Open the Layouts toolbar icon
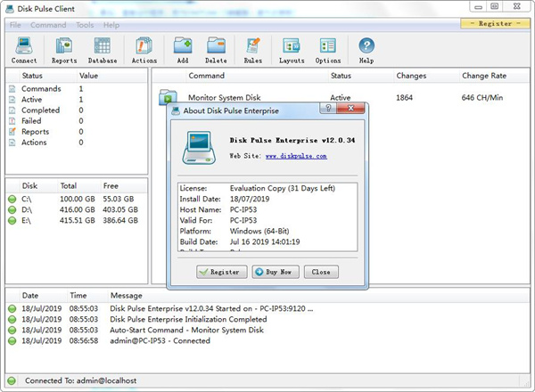Image resolution: width=535 pixels, height=392 pixels. (292, 45)
